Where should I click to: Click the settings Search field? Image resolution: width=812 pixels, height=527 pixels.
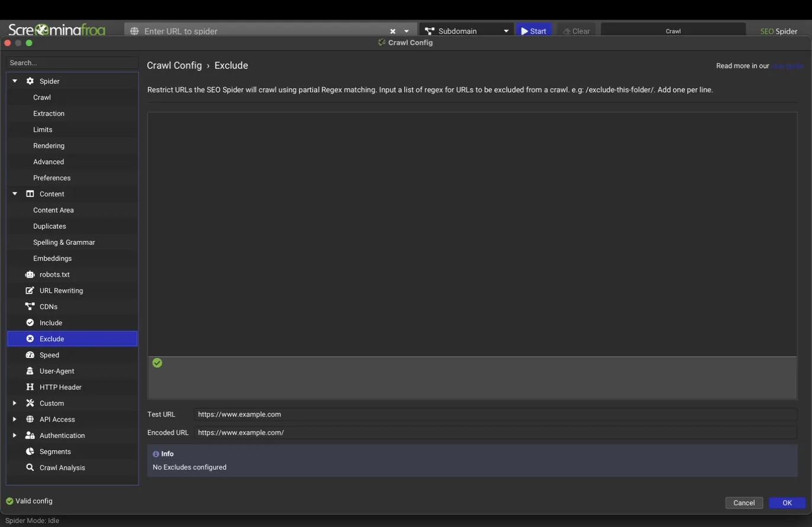pyautogui.click(x=72, y=63)
